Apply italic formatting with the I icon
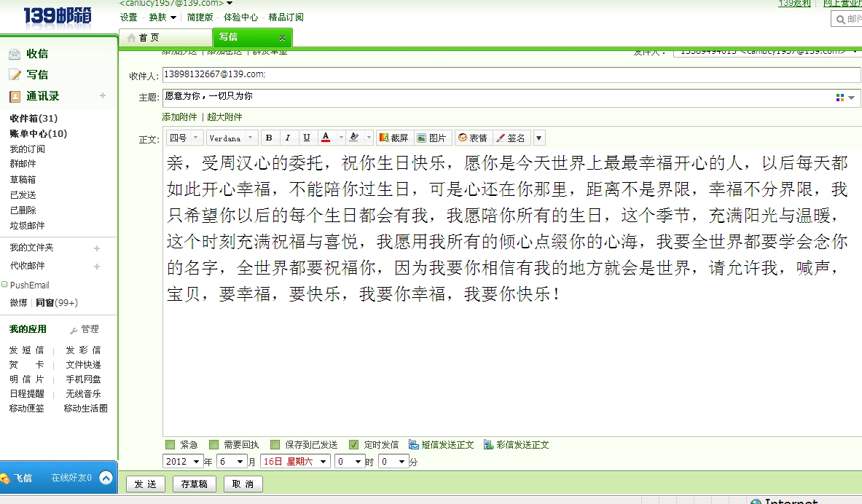 pyautogui.click(x=288, y=138)
